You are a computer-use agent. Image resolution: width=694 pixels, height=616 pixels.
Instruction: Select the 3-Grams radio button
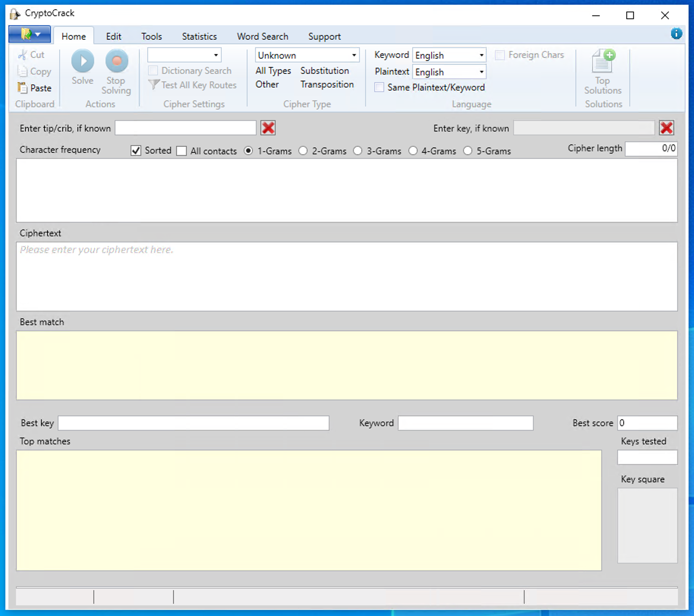358,151
